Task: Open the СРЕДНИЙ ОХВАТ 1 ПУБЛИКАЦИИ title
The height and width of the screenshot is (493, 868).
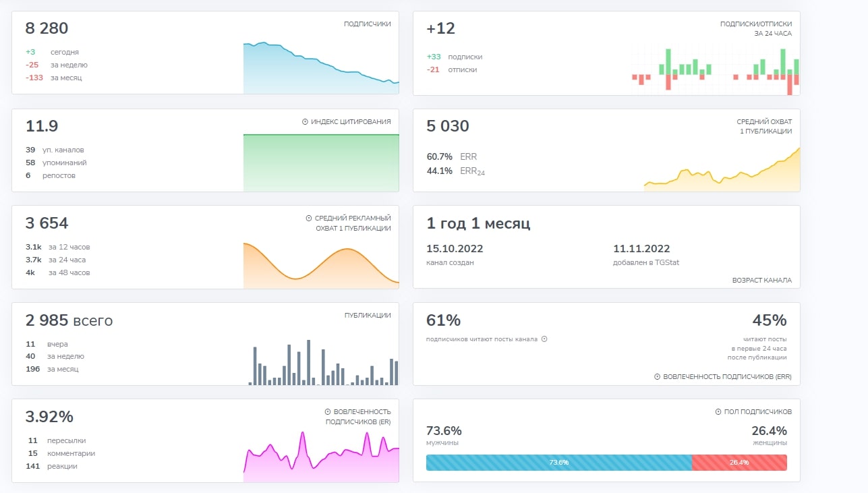Action: point(764,127)
